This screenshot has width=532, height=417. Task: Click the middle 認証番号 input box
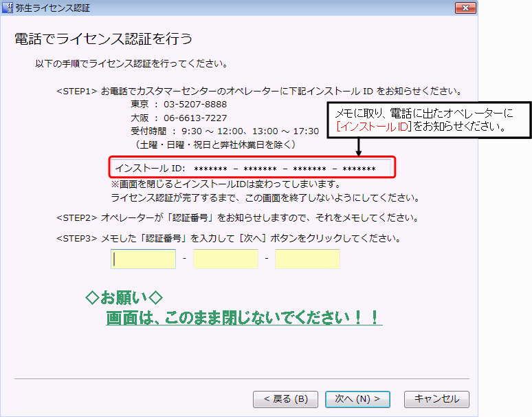click(x=225, y=259)
